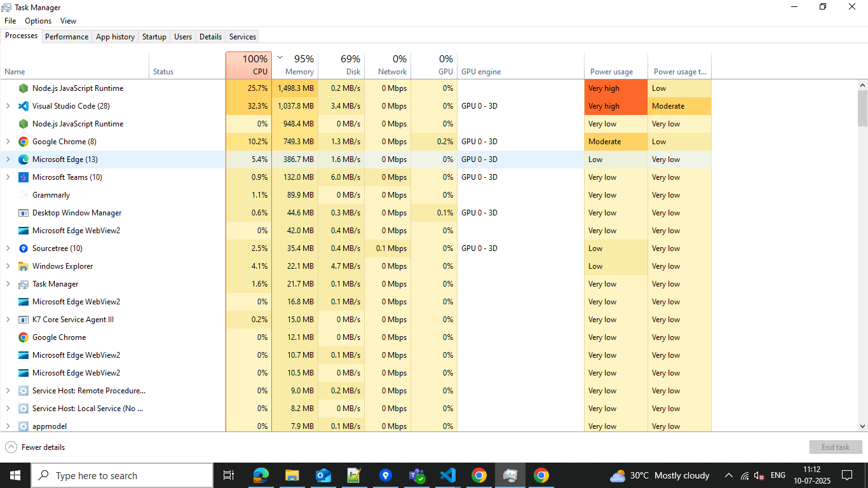The height and width of the screenshot is (488, 868).
Task: Collapse view using Fewer details toggle
Action: pos(36,447)
